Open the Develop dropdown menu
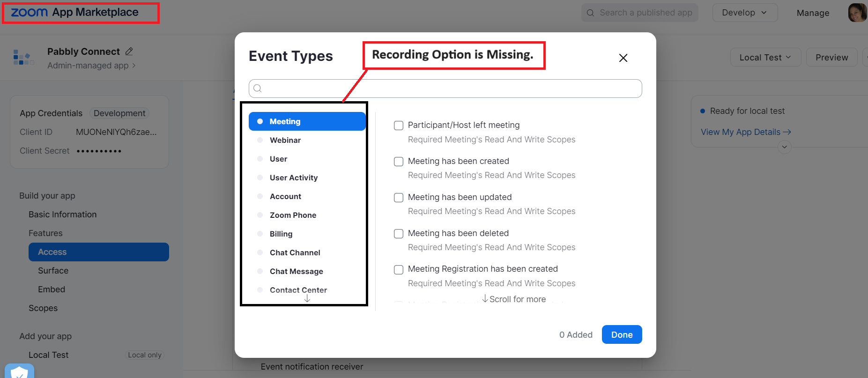Viewport: 868px width, 378px height. (745, 13)
